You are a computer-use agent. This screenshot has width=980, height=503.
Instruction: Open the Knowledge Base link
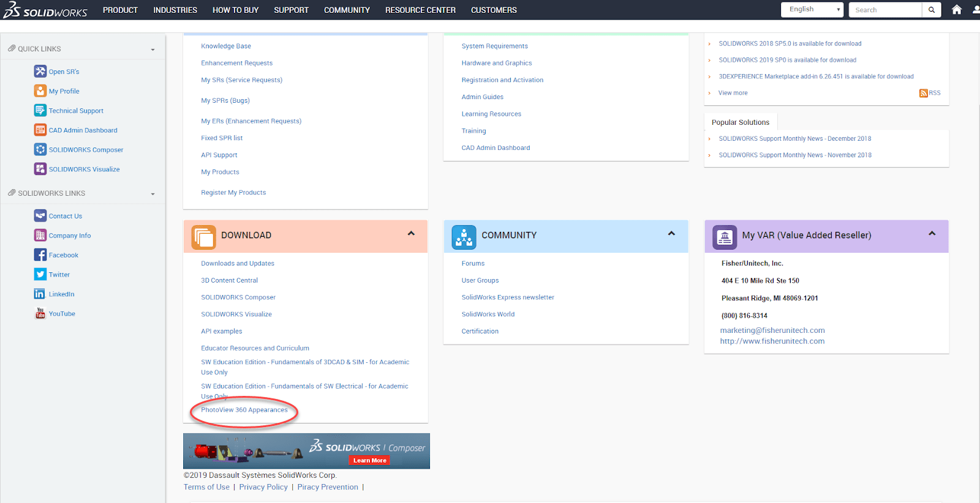point(226,46)
